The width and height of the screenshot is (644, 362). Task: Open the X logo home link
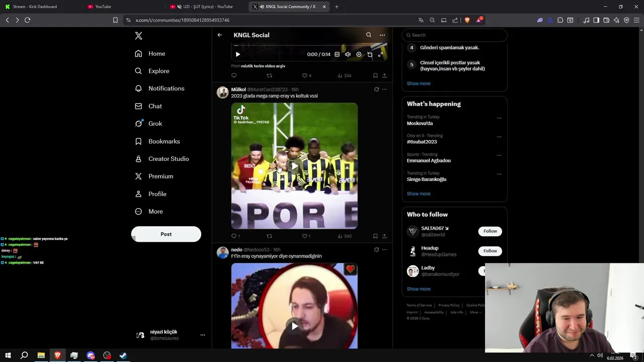138,36
